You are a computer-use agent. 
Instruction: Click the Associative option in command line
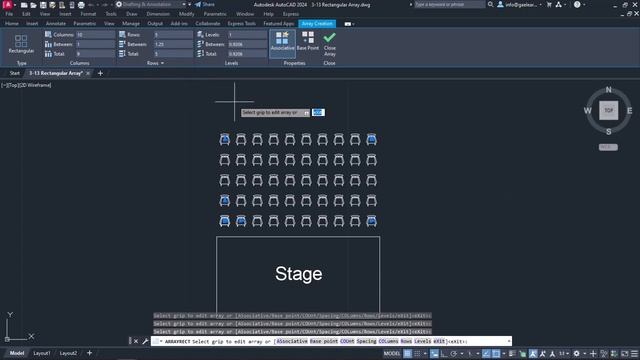[x=292, y=341]
